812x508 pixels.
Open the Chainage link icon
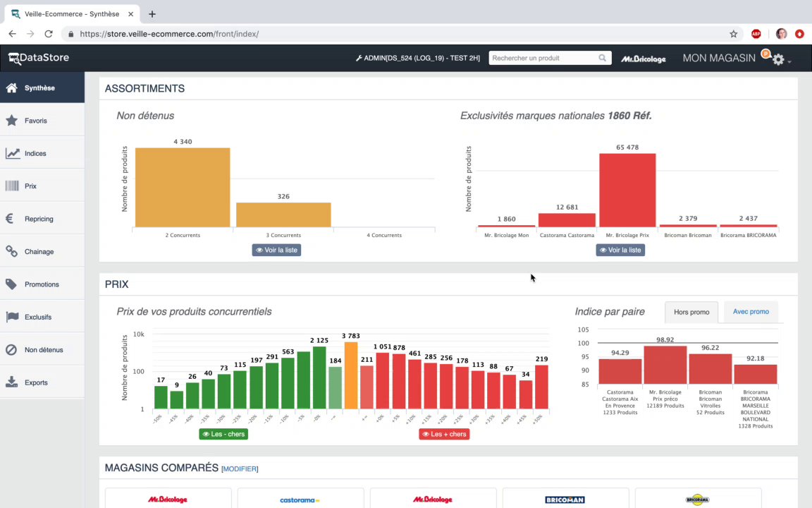coord(11,251)
